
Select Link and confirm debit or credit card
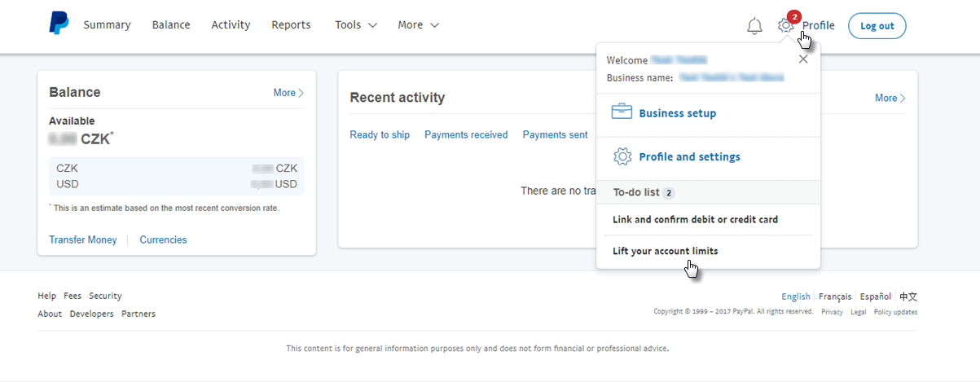[695, 219]
